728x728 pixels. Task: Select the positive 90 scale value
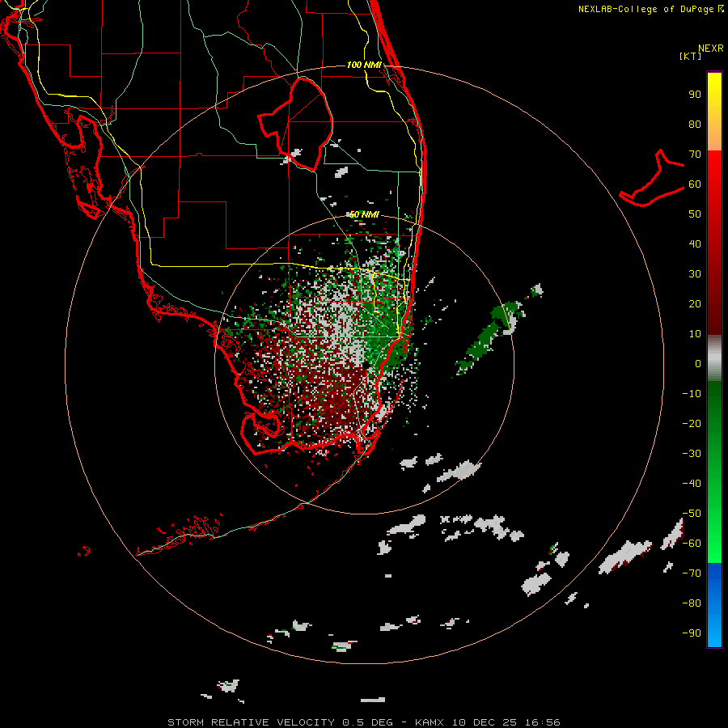point(695,95)
